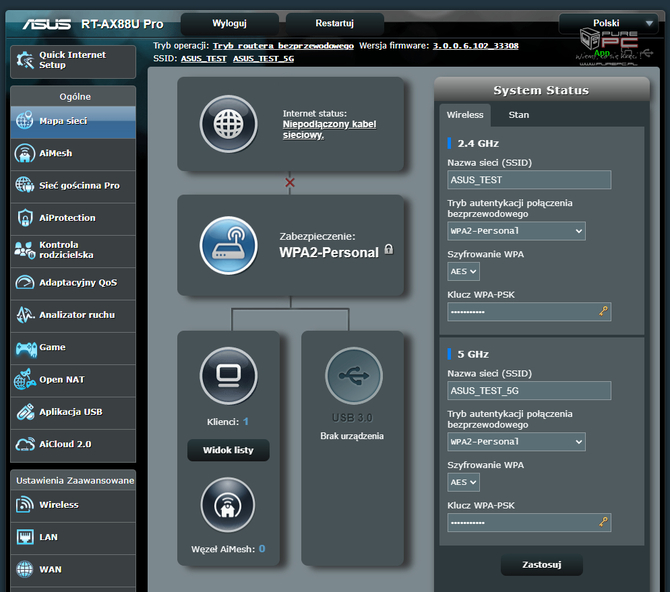Click the ASUS_TEST_5G SSID link
The image size is (670, 592).
tap(263, 59)
